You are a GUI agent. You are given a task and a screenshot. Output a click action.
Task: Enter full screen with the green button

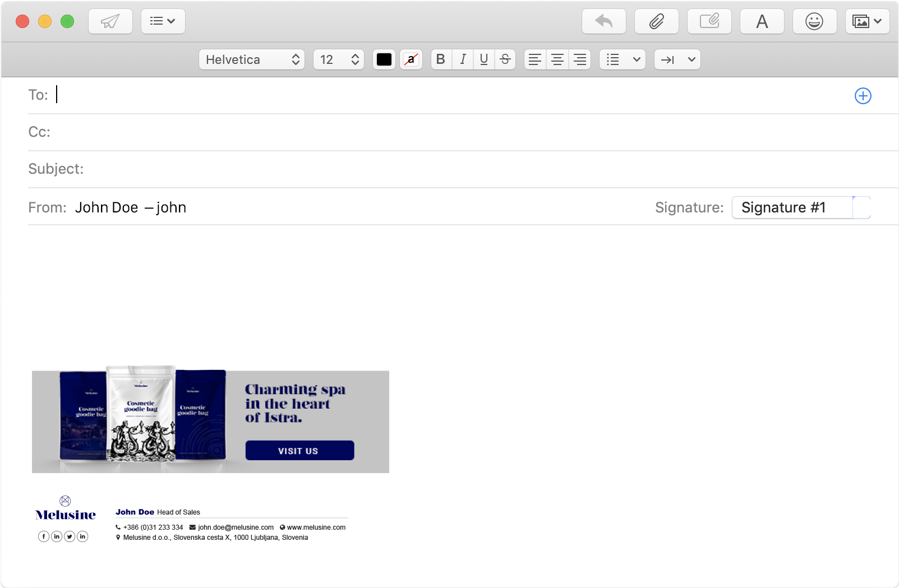click(x=67, y=21)
